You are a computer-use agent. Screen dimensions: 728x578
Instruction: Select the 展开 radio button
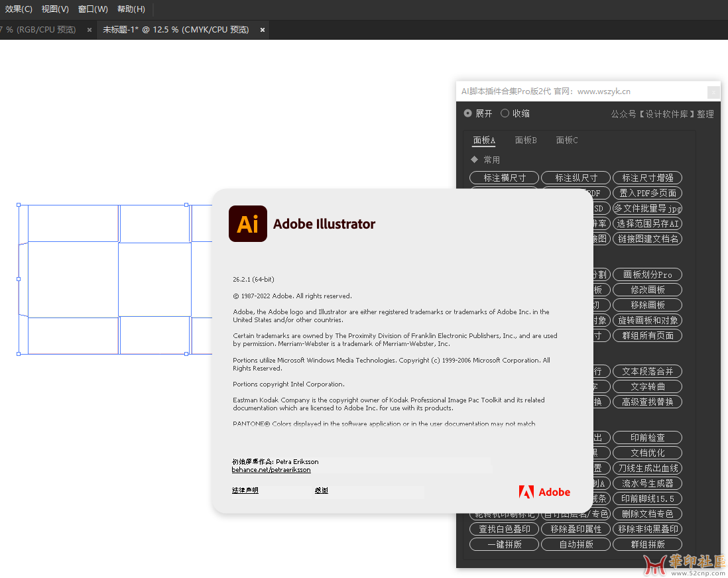[x=468, y=113]
